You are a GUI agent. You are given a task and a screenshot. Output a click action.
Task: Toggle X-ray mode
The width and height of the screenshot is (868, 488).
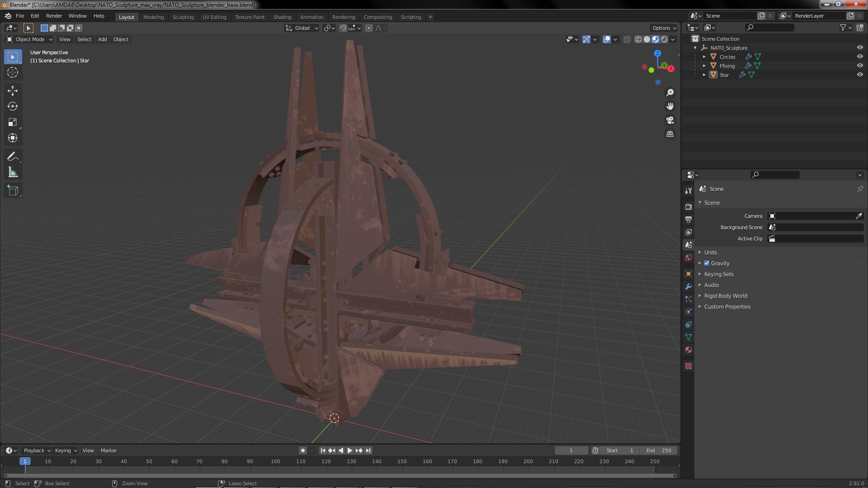click(x=627, y=39)
